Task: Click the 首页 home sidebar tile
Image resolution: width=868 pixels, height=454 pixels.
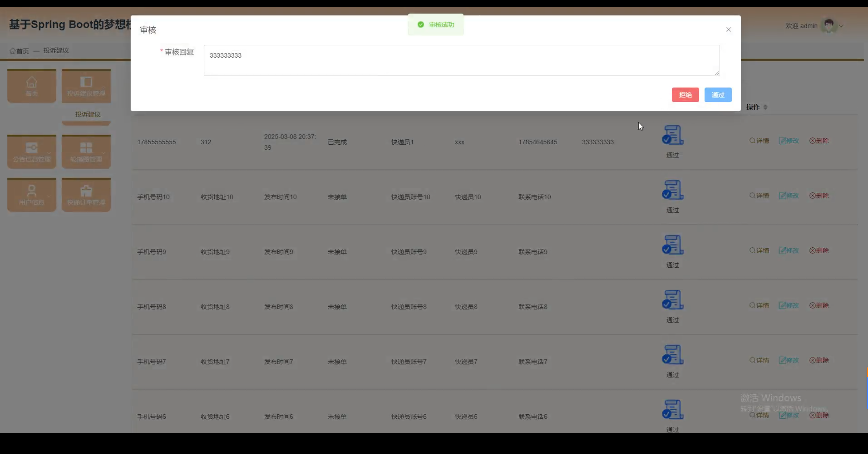Action: (x=32, y=86)
